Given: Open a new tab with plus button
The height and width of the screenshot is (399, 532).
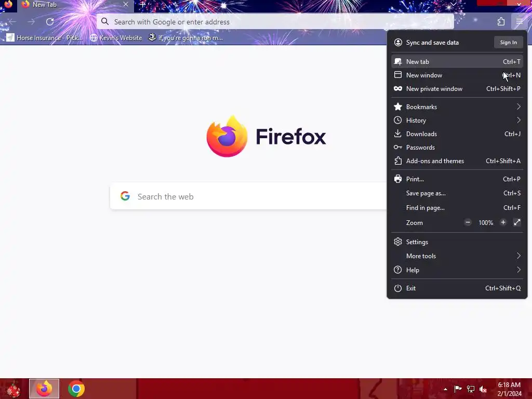Looking at the screenshot, I should coord(143,5).
